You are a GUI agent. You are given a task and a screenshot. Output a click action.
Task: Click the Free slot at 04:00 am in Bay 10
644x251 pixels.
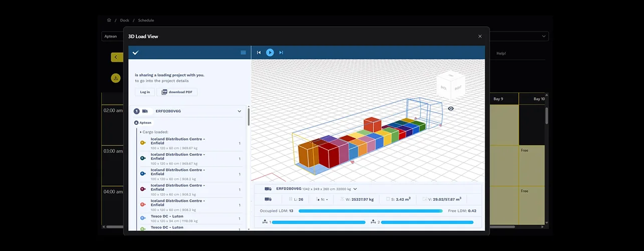[532, 205]
